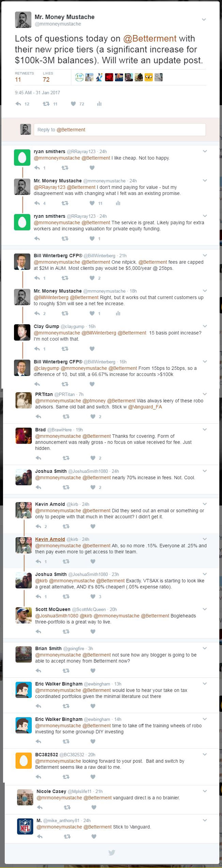
Task: Retweet Nicole Casey's vanguard direct tweet
Action: 67,807
